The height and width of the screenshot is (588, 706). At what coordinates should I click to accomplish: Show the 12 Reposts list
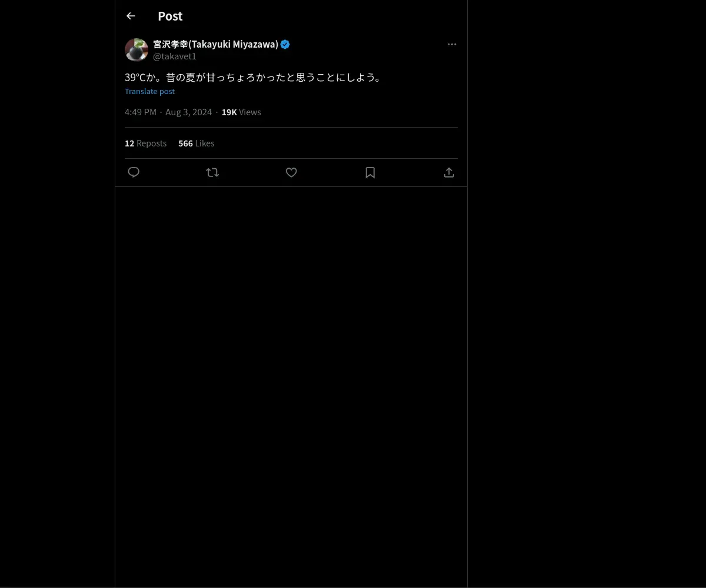tap(145, 143)
